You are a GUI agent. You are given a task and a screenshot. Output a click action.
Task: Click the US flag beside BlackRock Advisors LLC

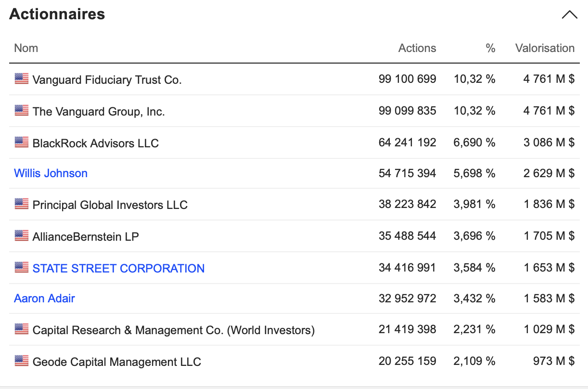[22, 143]
